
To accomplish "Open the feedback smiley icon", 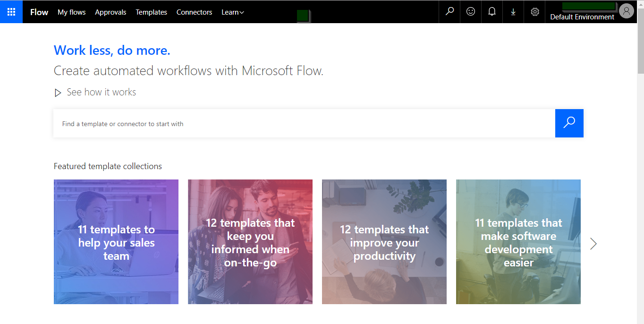I will click(471, 12).
